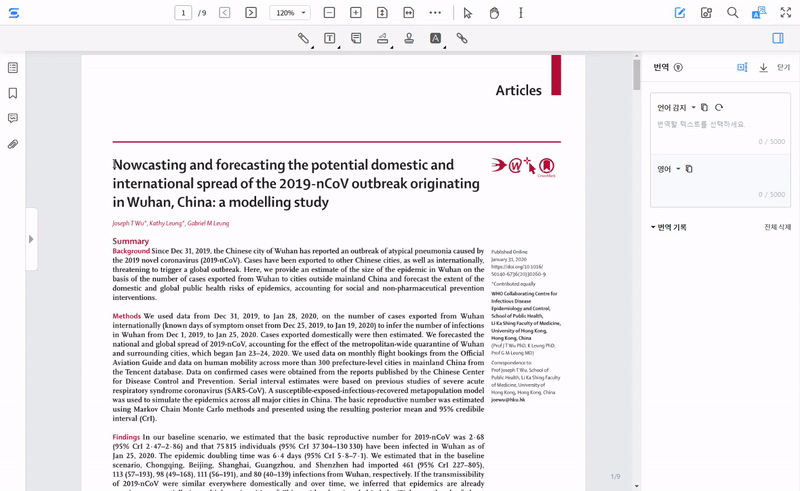800x491 pixels.
Task: Toggle the annotation edit mode icon
Action: (x=680, y=13)
